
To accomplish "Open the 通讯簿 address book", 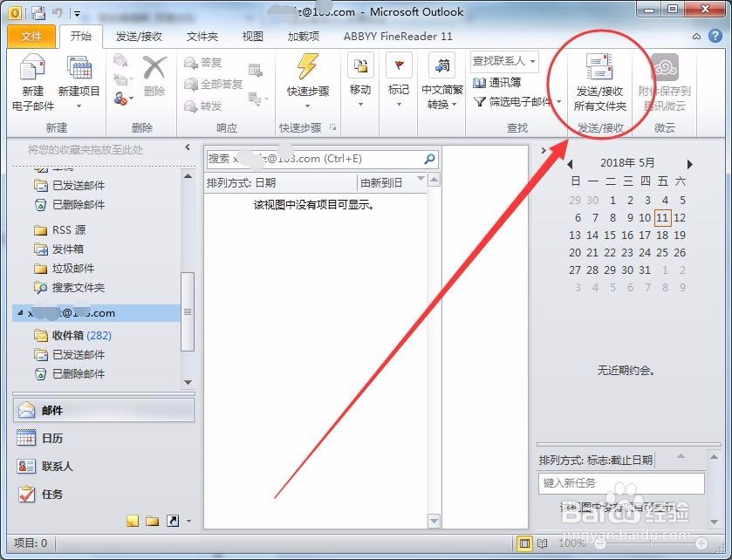I will (497, 83).
